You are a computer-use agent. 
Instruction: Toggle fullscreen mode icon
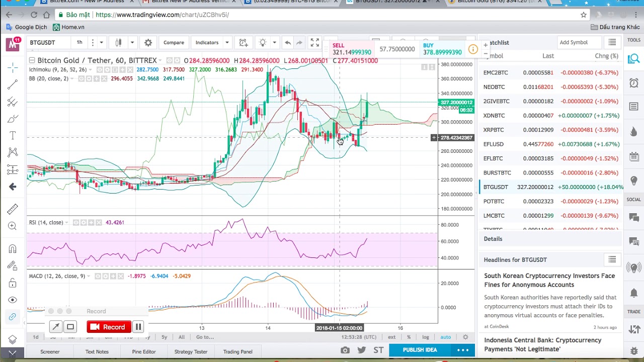click(314, 43)
